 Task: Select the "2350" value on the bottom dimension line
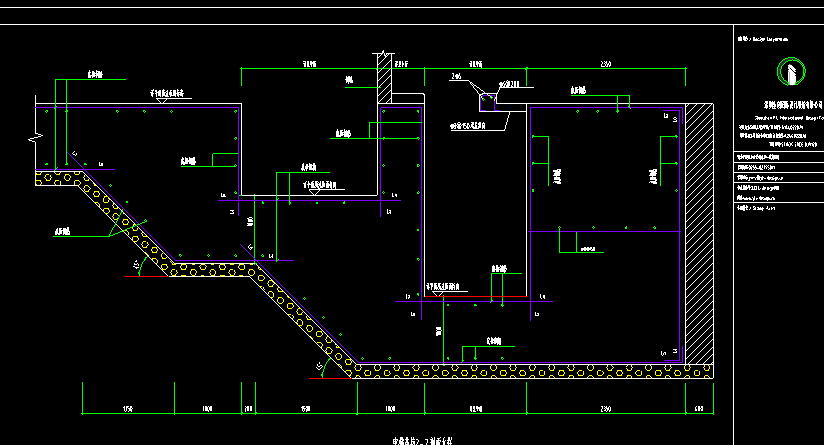pos(605,408)
